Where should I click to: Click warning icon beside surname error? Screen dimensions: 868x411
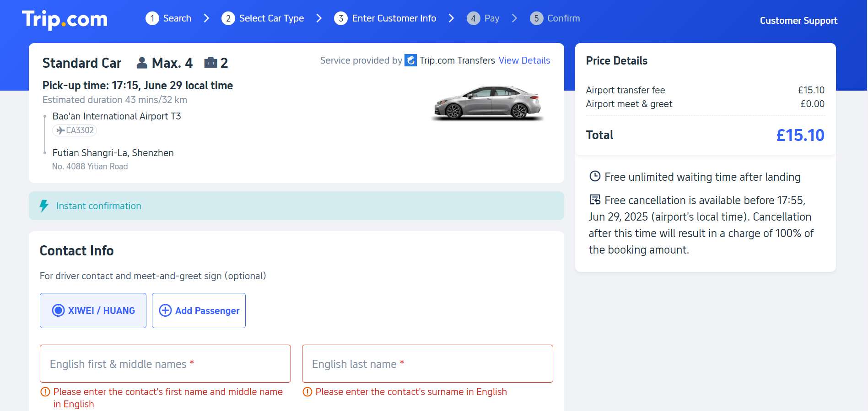307,392
